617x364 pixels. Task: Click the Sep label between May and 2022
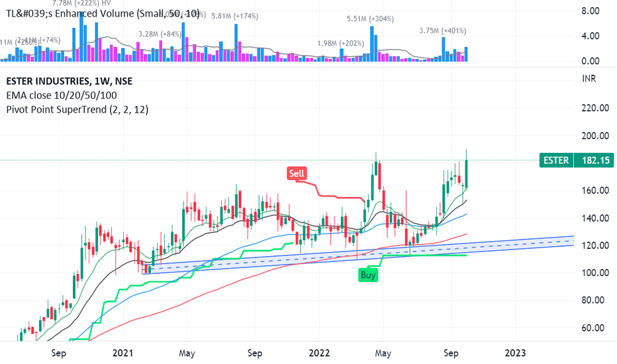[255, 353]
